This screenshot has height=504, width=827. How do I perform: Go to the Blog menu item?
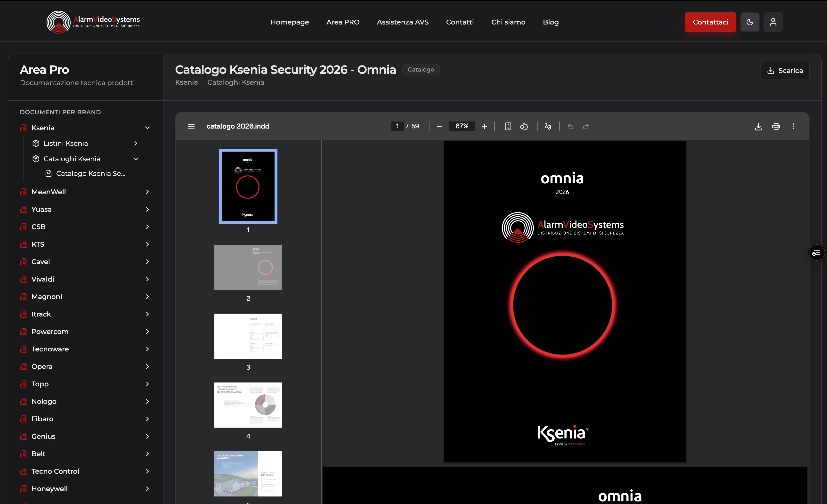pyautogui.click(x=551, y=22)
